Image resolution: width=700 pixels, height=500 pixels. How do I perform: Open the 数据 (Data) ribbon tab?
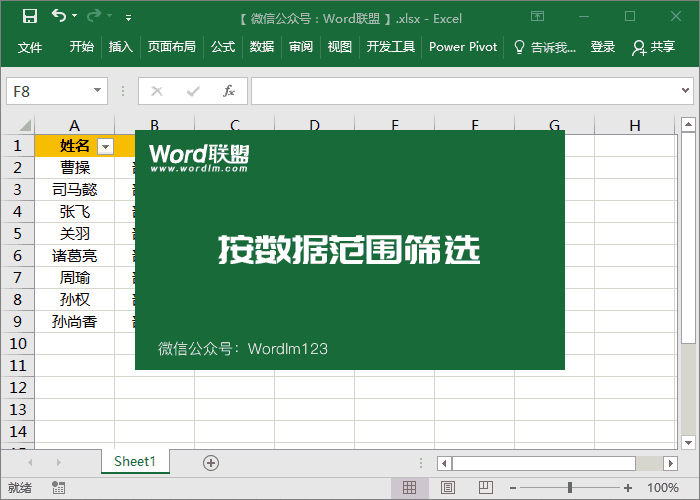pyautogui.click(x=262, y=47)
